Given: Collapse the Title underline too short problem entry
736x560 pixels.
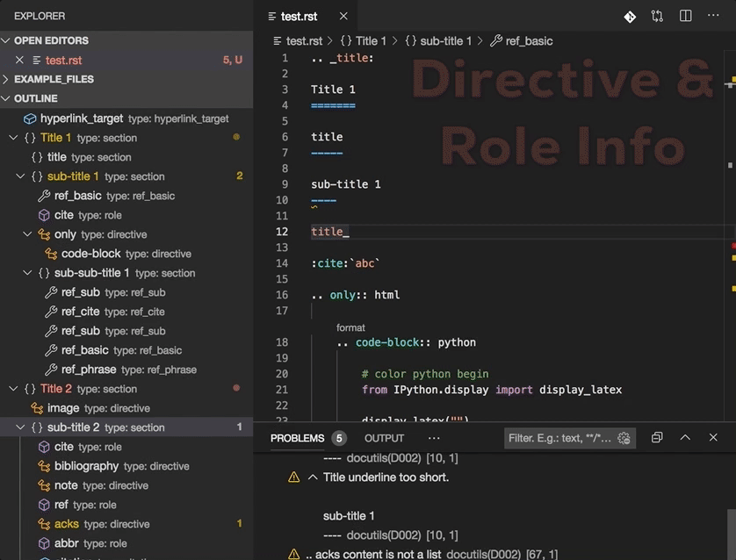Looking at the screenshot, I should click(x=313, y=477).
